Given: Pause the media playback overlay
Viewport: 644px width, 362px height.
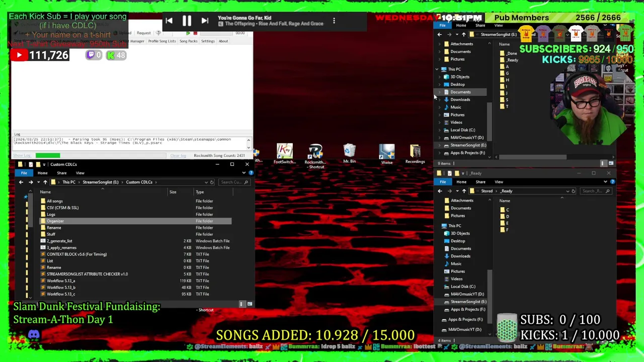Looking at the screenshot, I should pos(187,21).
